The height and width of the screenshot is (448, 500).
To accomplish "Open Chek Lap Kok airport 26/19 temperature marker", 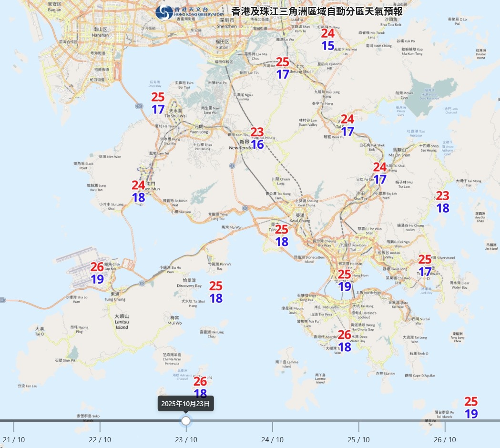I will (97, 273).
